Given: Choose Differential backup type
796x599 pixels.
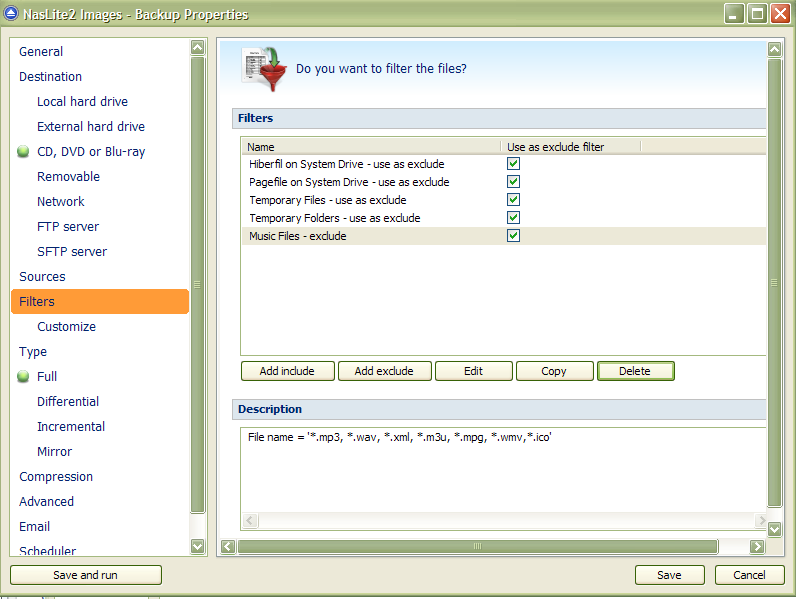Looking at the screenshot, I should (x=68, y=402).
